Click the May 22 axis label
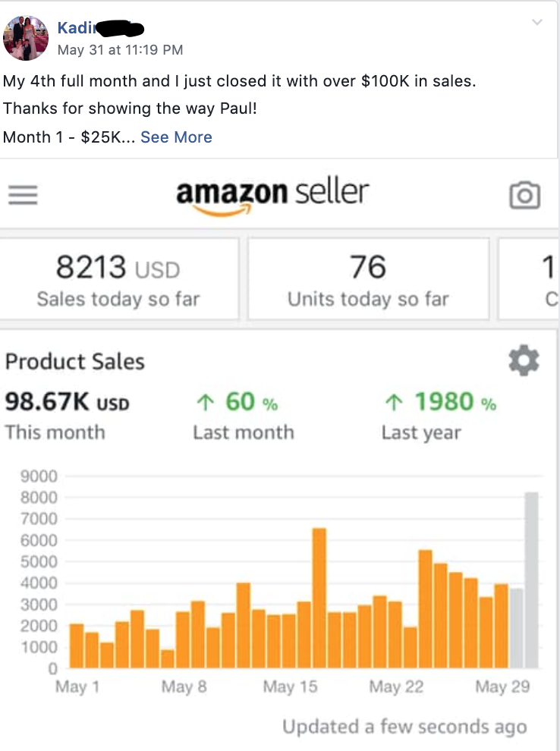Viewport: 560px width, 751px height. coord(396,687)
